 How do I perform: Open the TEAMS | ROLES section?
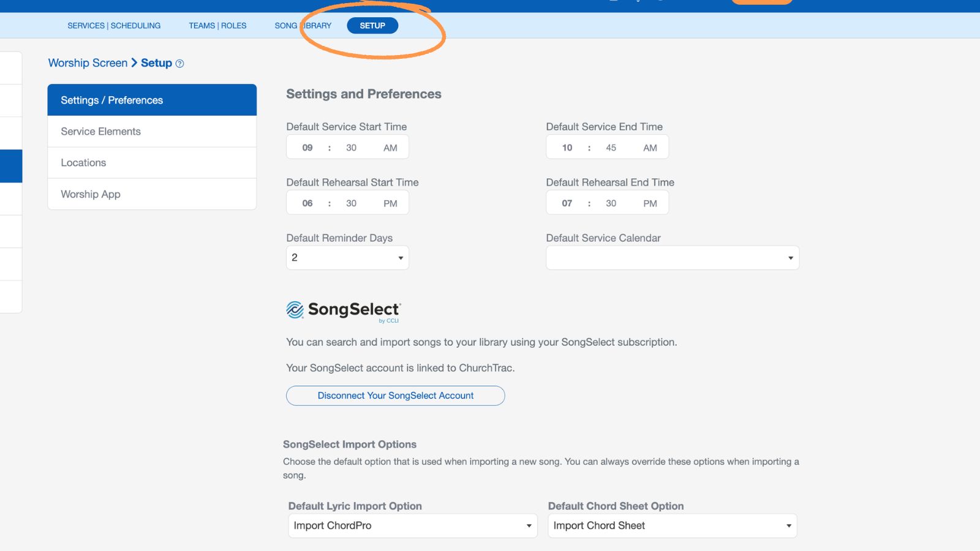(217, 25)
